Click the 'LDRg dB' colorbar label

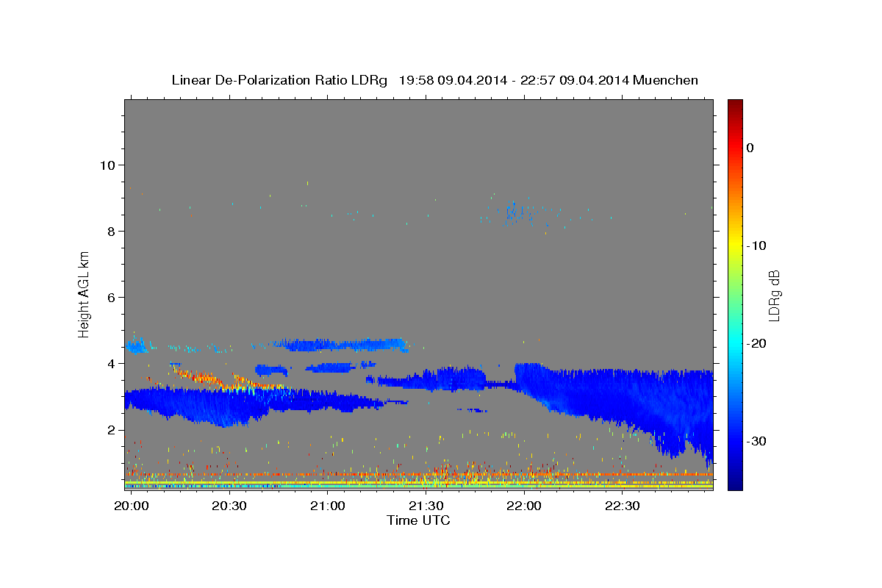tap(774, 294)
